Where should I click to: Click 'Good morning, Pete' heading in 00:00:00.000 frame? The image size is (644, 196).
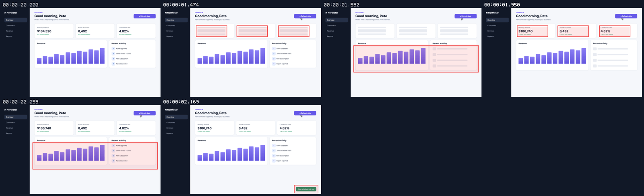coord(50,16)
